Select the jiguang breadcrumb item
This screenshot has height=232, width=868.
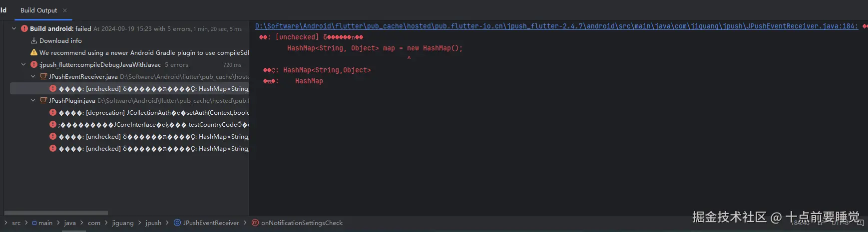(123, 223)
